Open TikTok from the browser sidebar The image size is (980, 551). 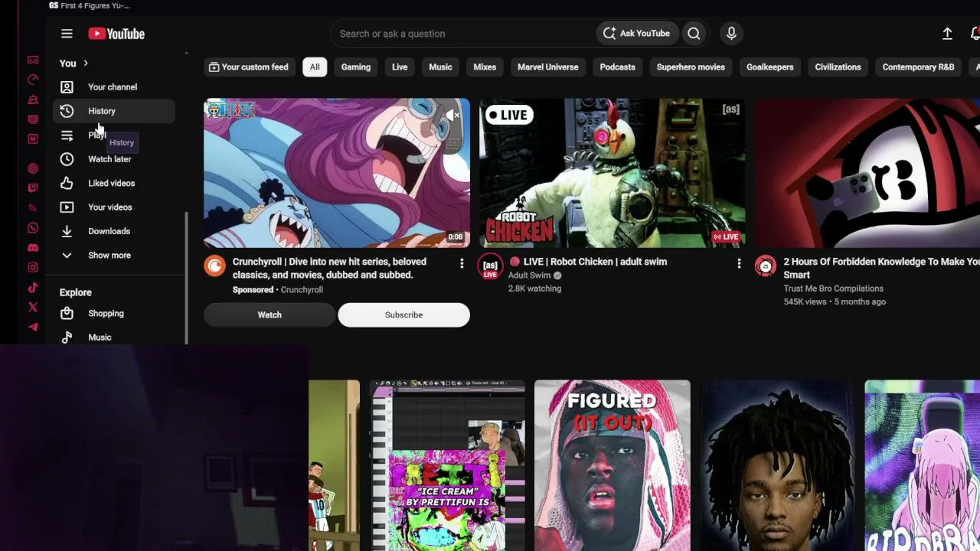33,288
